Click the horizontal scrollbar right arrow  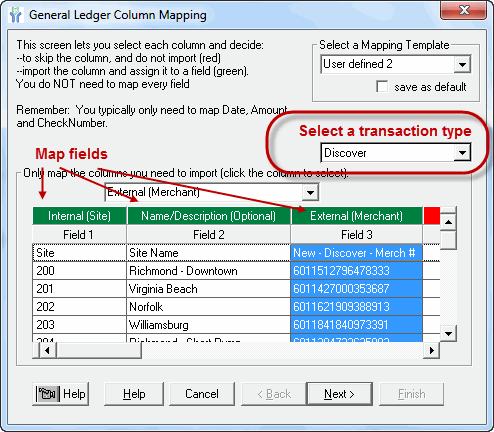point(432,350)
